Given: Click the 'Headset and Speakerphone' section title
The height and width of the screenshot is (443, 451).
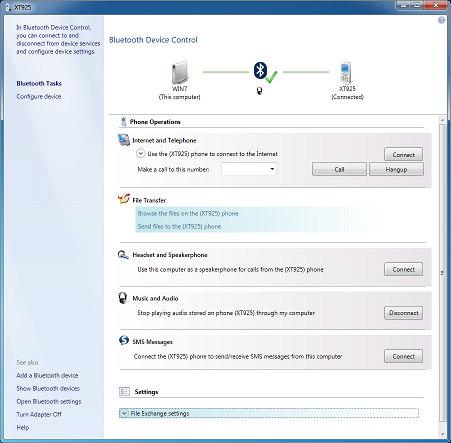Looking at the screenshot, I should (x=170, y=255).
